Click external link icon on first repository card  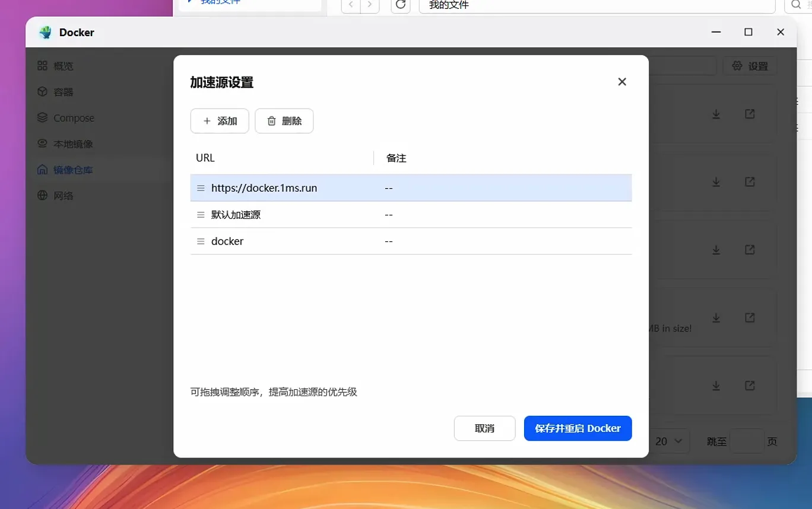750,114
